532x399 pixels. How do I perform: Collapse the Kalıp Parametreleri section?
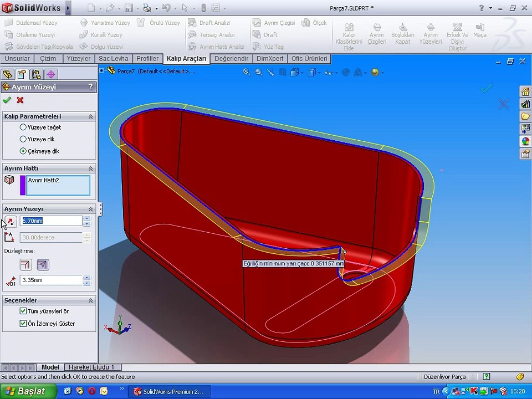click(x=90, y=116)
